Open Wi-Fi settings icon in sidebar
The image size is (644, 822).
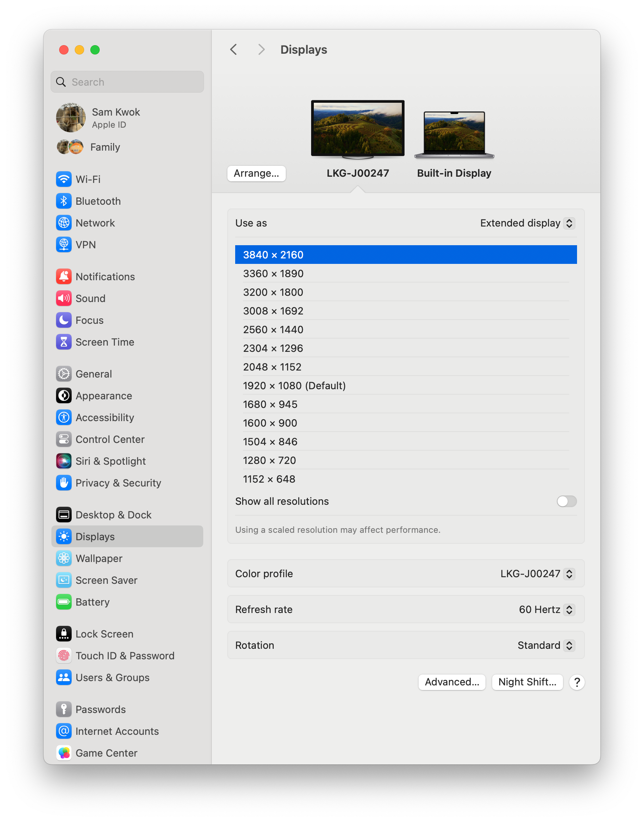[64, 179]
